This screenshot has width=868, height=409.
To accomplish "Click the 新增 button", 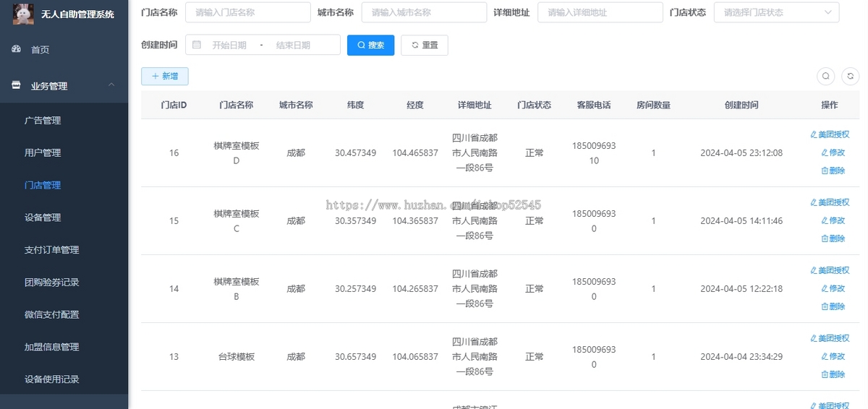I will click(x=165, y=76).
